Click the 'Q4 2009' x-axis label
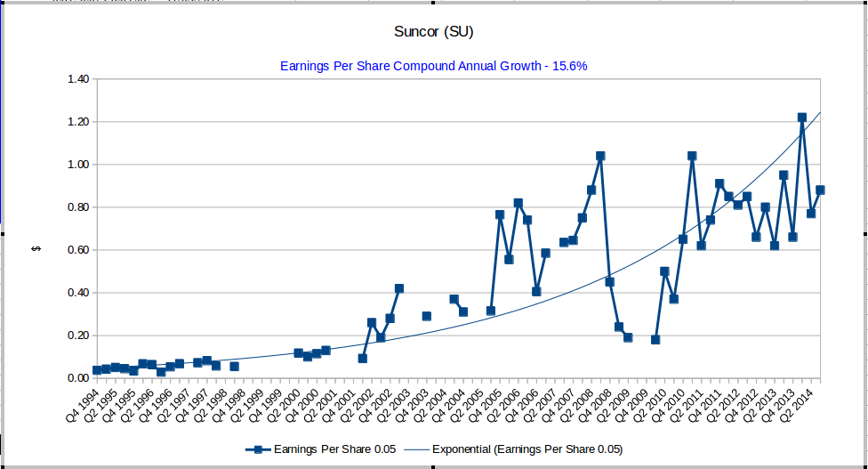The width and height of the screenshot is (868, 469). 631,406
